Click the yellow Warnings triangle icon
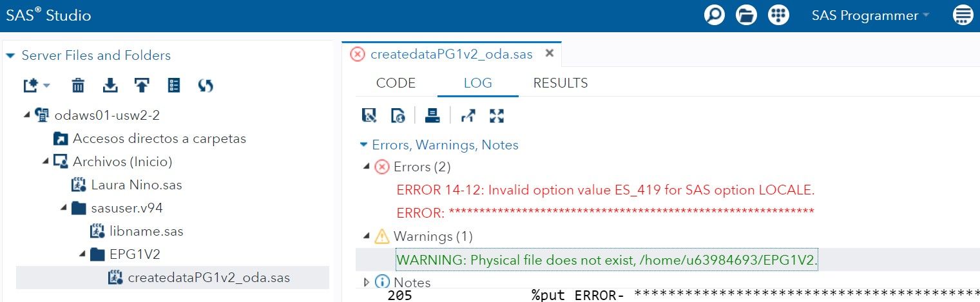 tap(382, 236)
